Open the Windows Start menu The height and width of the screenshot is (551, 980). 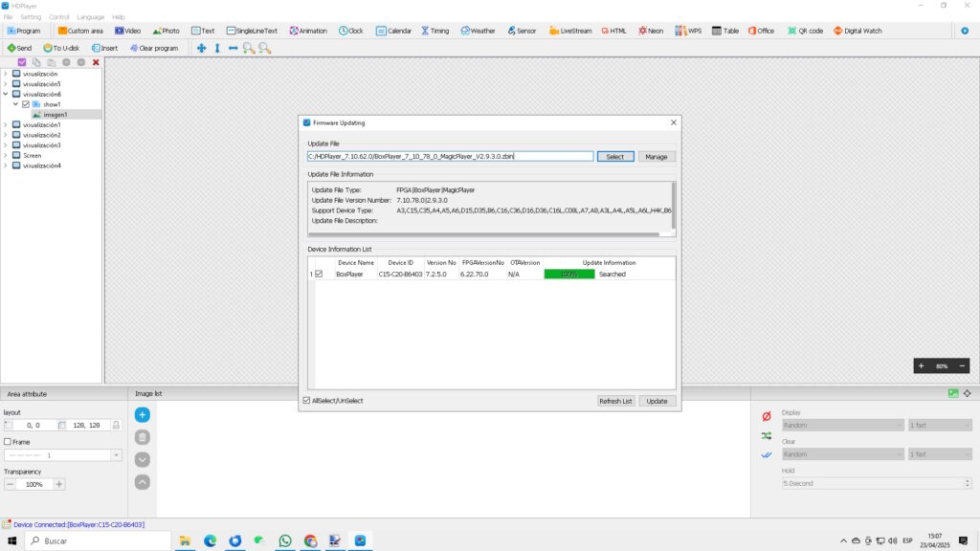pos(11,541)
